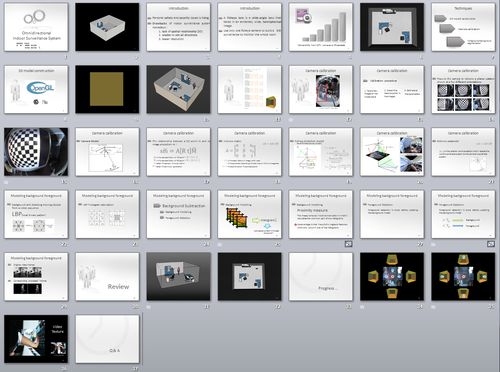The width and height of the screenshot is (500, 372).
Task: Select the gold square on black slide
Action: click(x=107, y=89)
